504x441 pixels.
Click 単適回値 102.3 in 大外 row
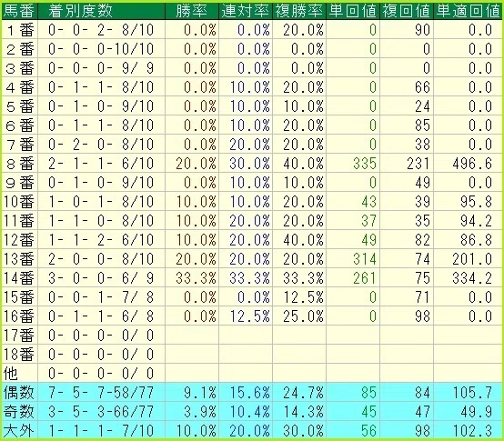(472, 430)
